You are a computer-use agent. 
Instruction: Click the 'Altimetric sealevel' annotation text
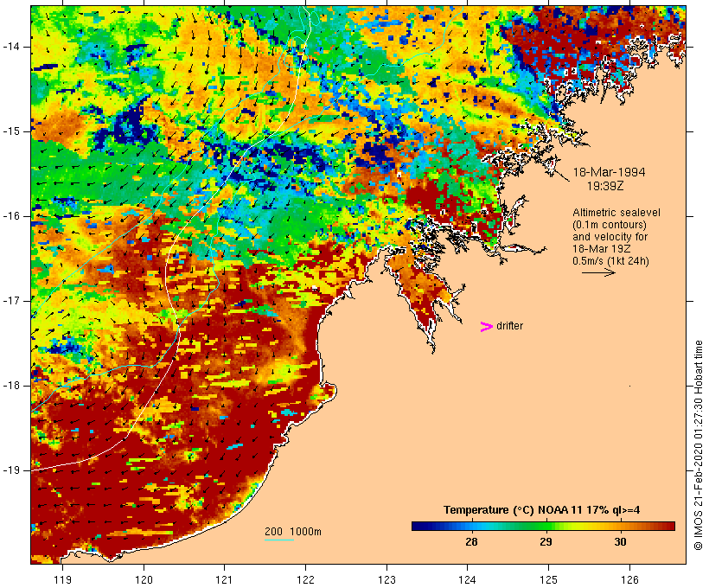click(x=610, y=213)
